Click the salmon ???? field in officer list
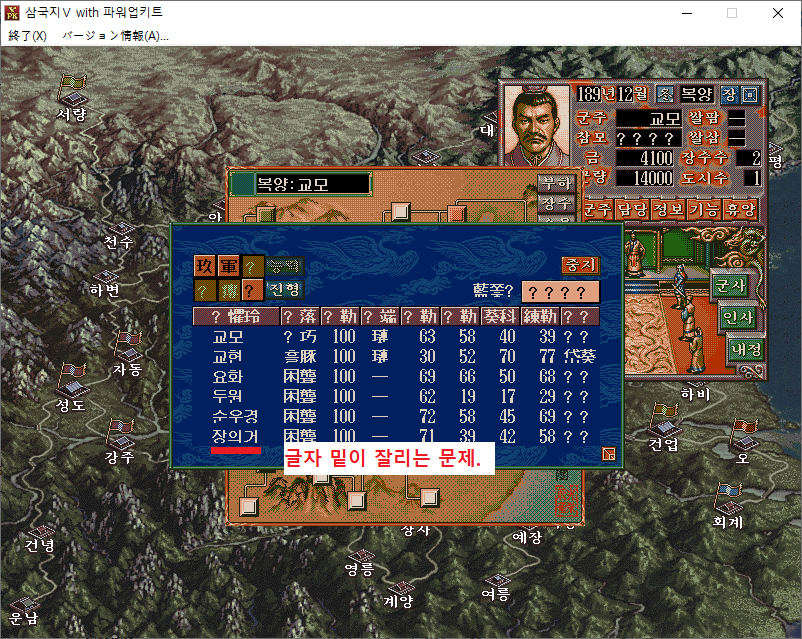This screenshot has height=639, width=802. pos(560,292)
